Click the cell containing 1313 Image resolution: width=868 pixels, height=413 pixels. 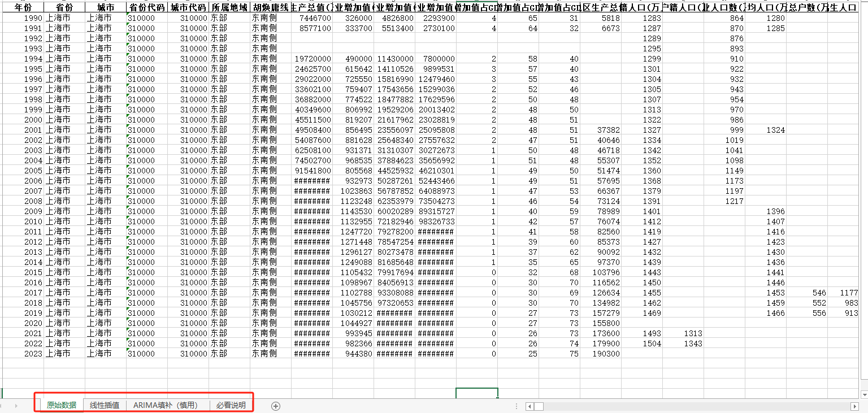tap(683, 333)
